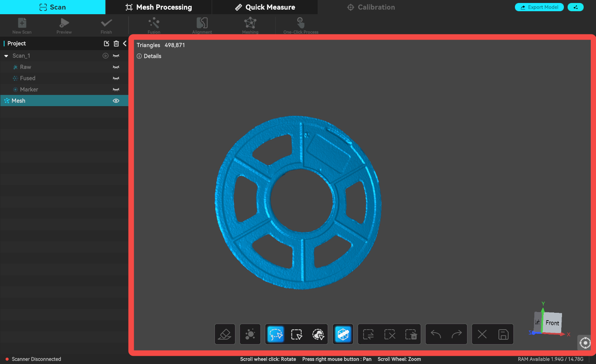The width and height of the screenshot is (596, 364).
Task: Collapse the Project panel with the chevron
Action: (125, 44)
